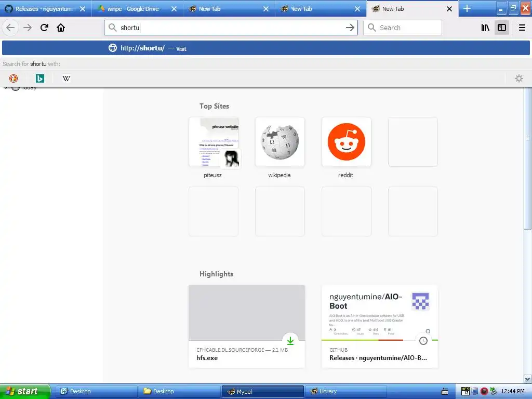Go back with the back arrow button

10,28
